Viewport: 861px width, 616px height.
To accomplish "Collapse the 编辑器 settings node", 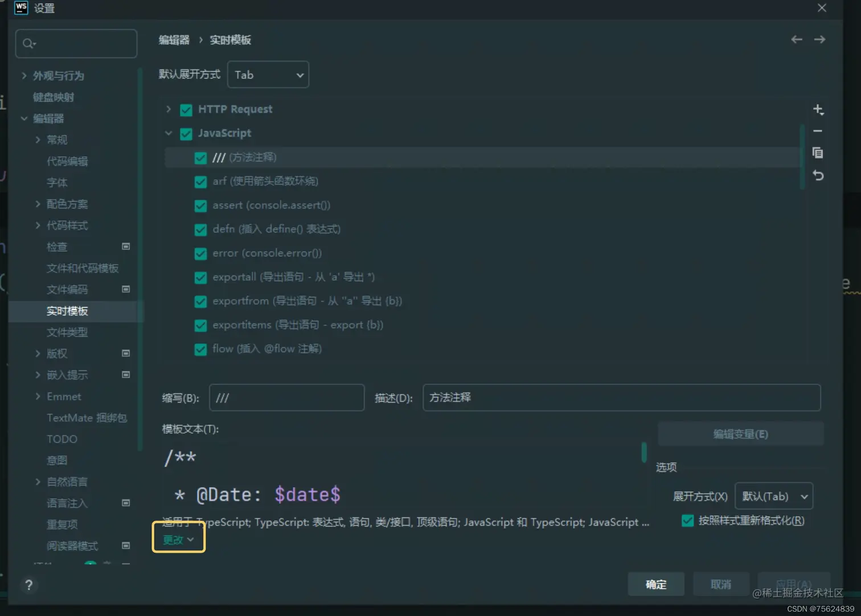I will 24,118.
